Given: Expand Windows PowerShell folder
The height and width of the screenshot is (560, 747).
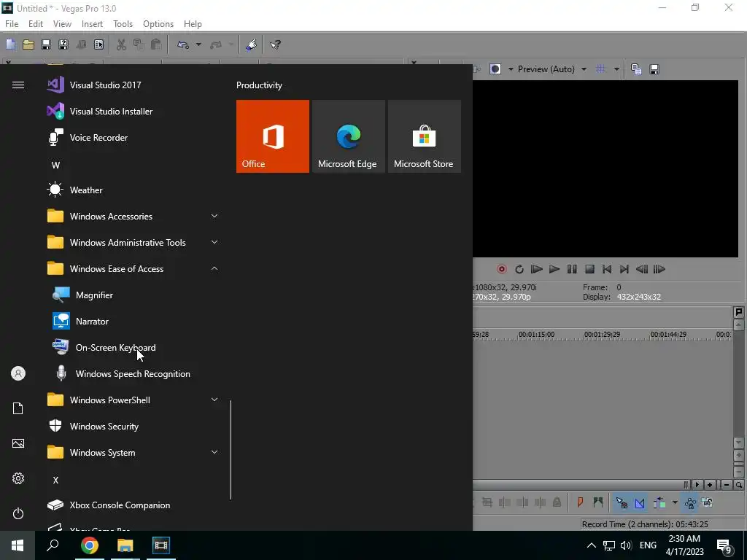Looking at the screenshot, I should (133, 400).
